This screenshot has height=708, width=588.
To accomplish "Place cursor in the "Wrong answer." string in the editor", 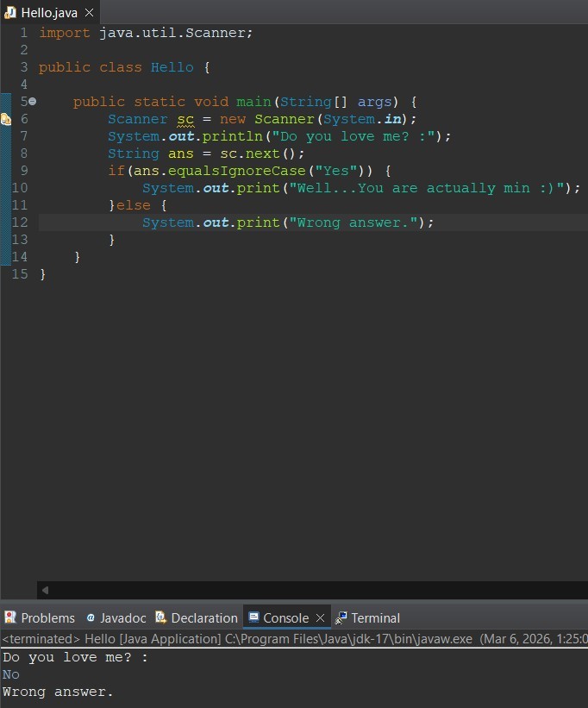I will click(x=353, y=222).
